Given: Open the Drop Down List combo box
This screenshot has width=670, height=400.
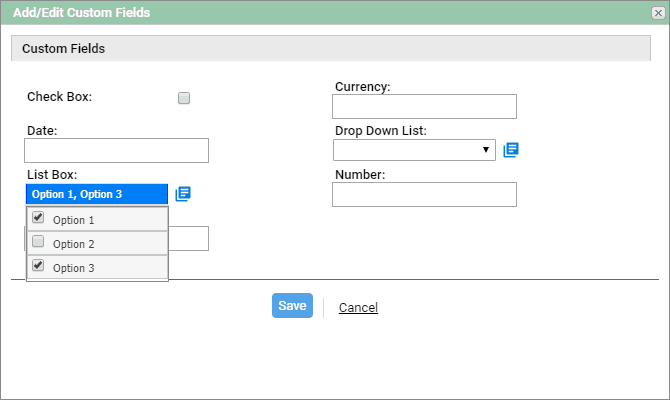Looking at the screenshot, I should click(x=414, y=150).
